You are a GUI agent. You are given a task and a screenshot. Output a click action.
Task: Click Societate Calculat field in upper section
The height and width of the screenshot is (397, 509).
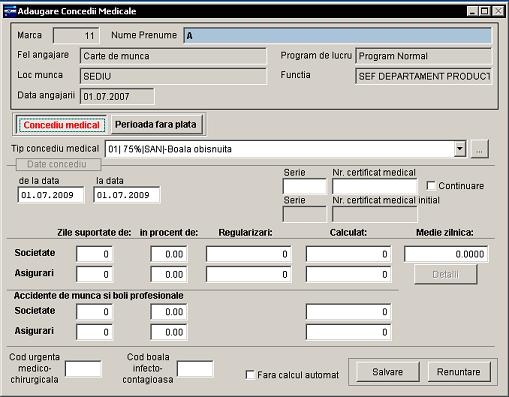tap(349, 254)
